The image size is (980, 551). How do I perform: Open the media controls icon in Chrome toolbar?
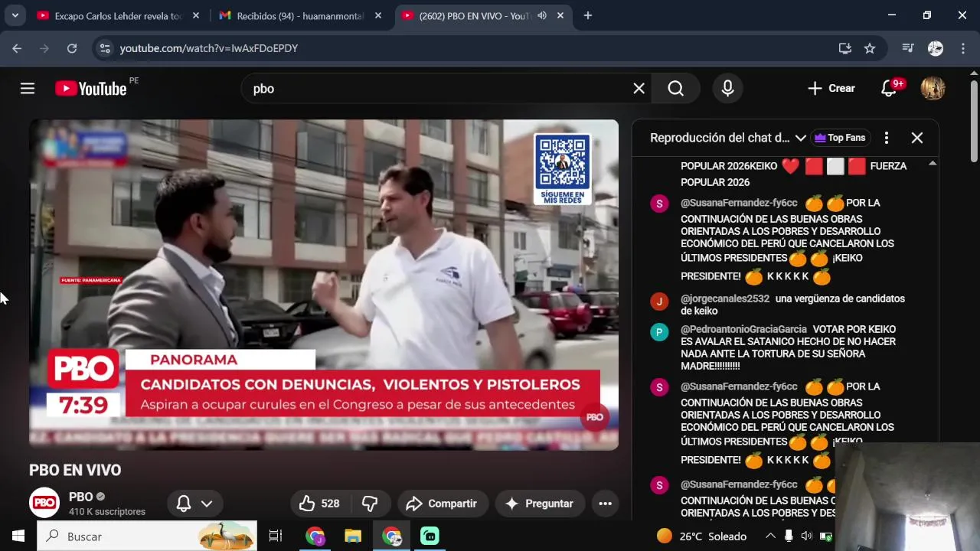(908, 48)
